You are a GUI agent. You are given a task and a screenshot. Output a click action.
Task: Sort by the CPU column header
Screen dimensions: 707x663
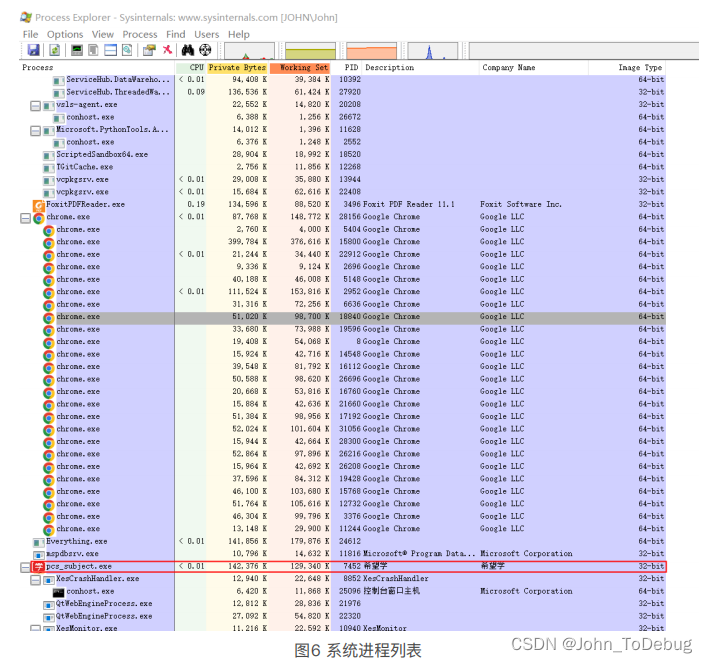[191, 68]
